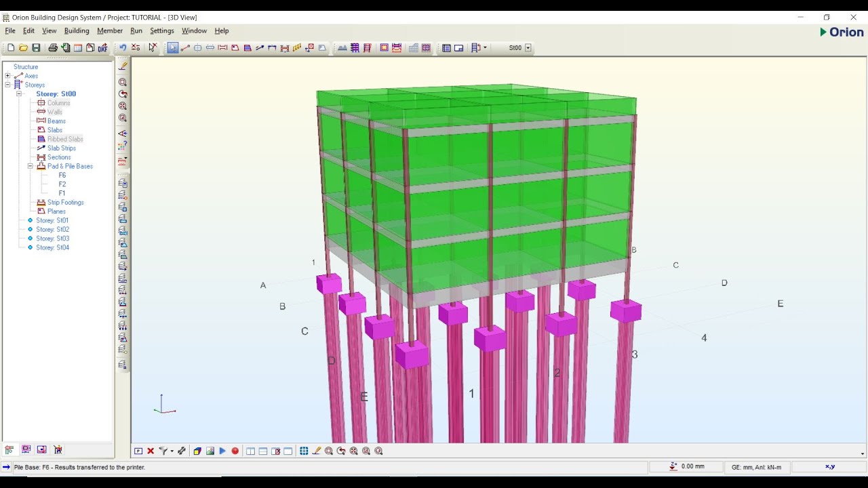Open the Run menu

pos(136,30)
